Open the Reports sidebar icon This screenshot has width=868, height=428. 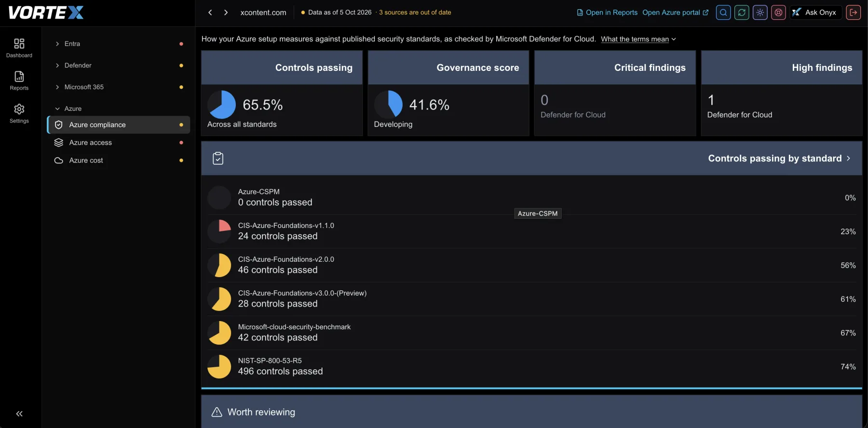click(x=19, y=81)
